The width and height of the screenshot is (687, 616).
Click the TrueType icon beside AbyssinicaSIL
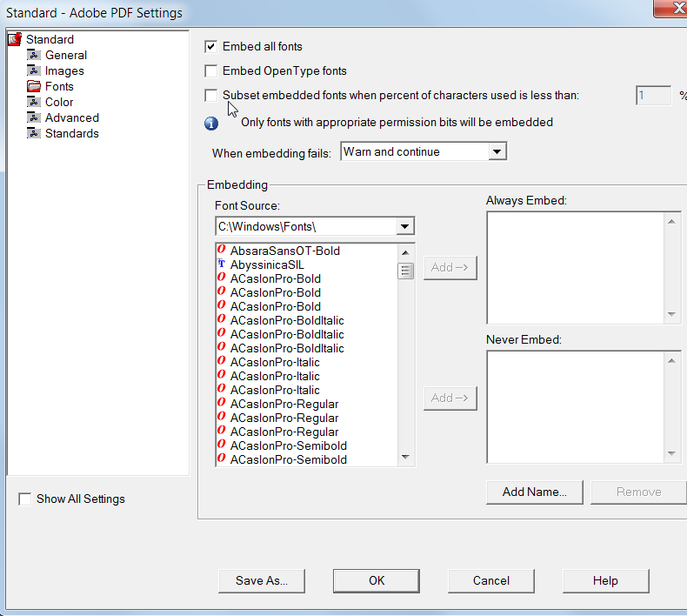[x=221, y=264]
